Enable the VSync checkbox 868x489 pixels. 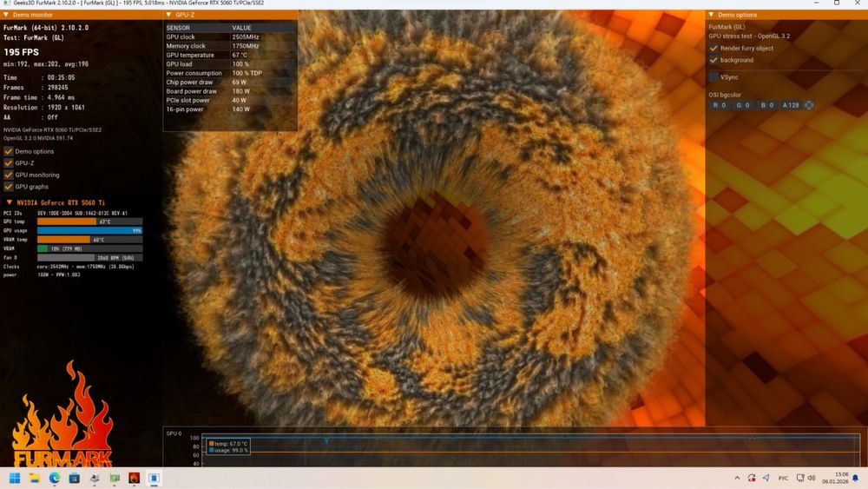713,77
